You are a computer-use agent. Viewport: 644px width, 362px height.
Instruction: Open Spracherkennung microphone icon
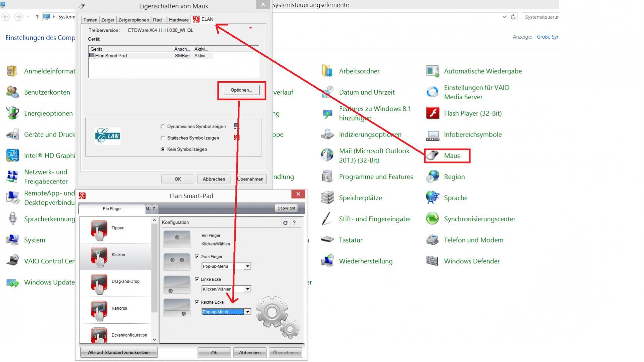pos(12,219)
